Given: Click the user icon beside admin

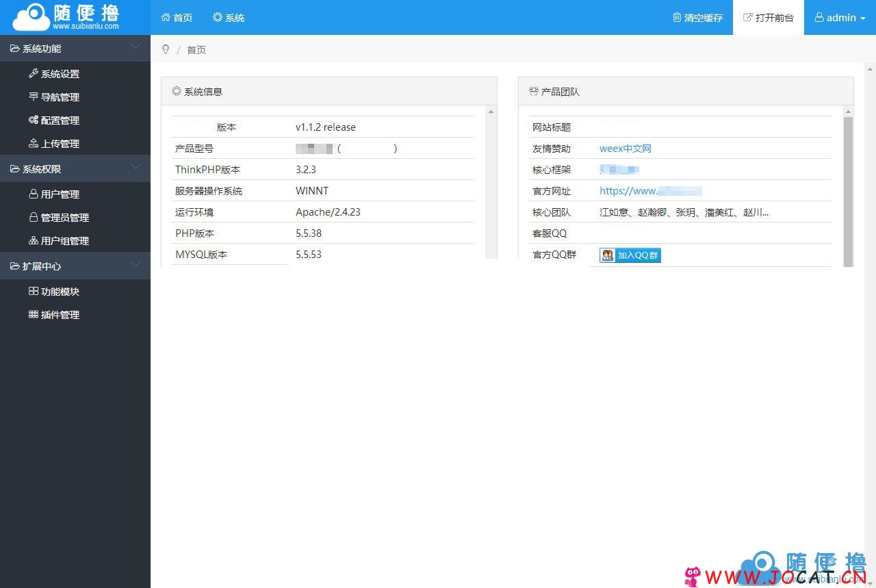Looking at the screenshot, I should (x=819, y=17).
